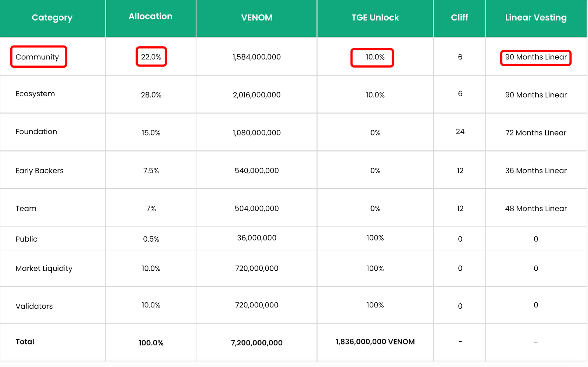Click the Linear Vesting column header
Image resolution: width=588 pixels, height=367 pixels.
pos(536,18)
